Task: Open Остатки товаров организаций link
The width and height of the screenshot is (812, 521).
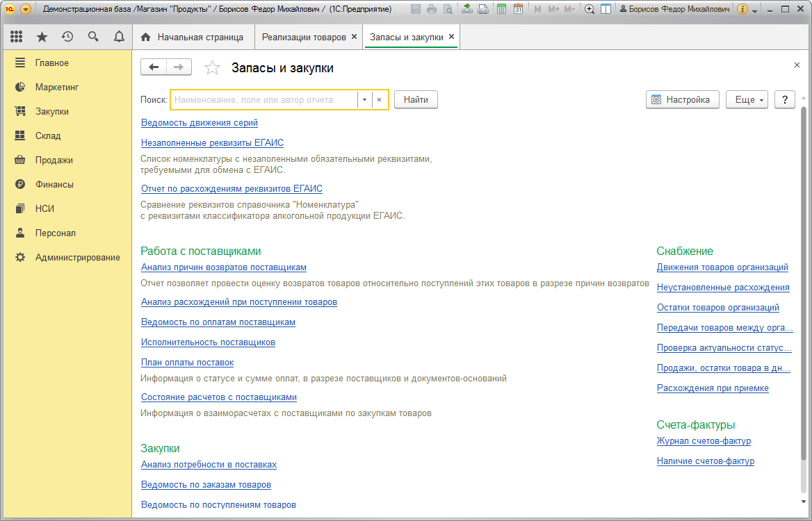Action: [x=717, y=307]
